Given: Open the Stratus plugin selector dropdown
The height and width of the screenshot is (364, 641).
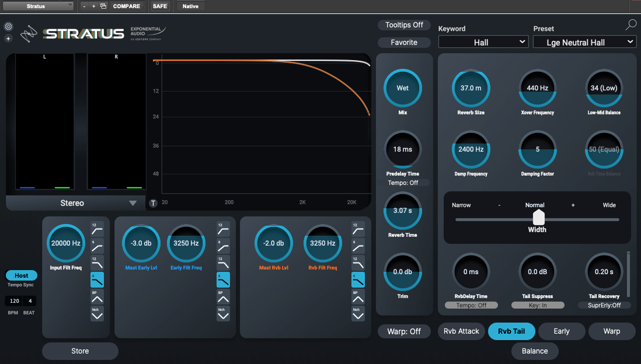Looking at the screenshot, I should point(37,6).
